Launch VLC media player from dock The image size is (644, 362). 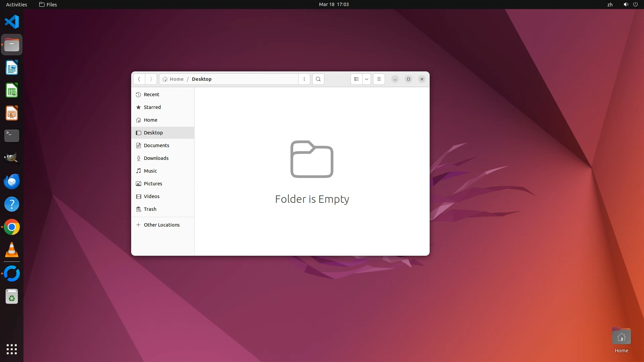tap(12, 250)
